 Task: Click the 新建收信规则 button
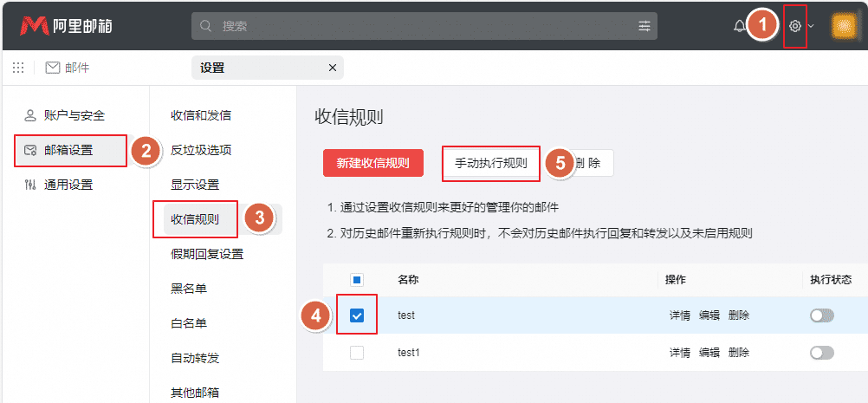point(372,163)
